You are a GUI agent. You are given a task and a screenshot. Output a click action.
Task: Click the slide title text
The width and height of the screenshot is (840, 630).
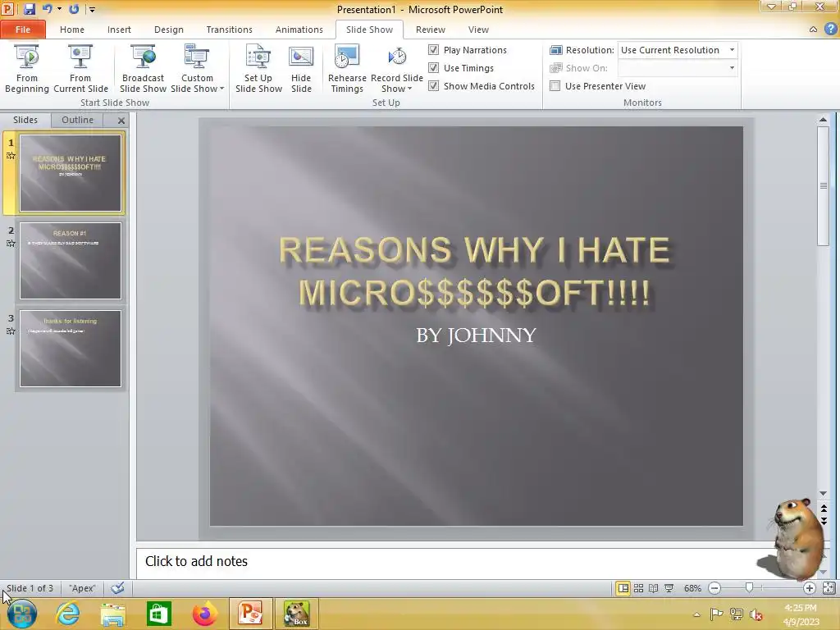[x=474, y=272]
